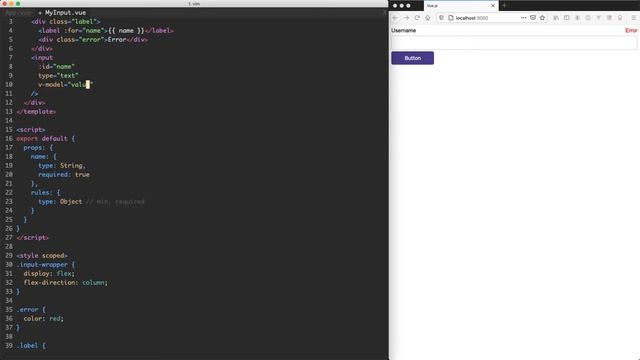The height and width of the screenshot is (360, 640).
Task: Switch to the MyInput.vue editor tab
Action: coord(65,13)
